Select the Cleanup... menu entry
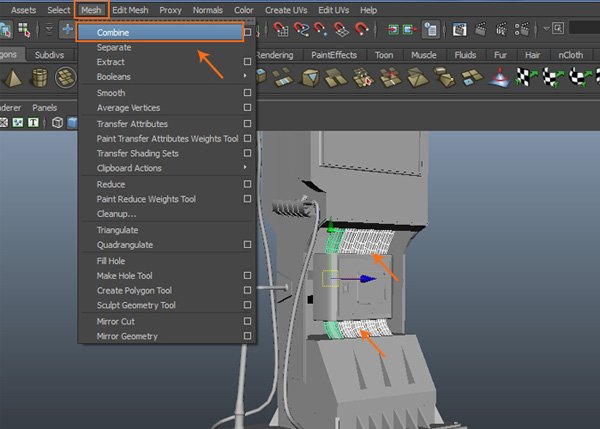Viewport: 600px width, 429px height. [167, 214]
